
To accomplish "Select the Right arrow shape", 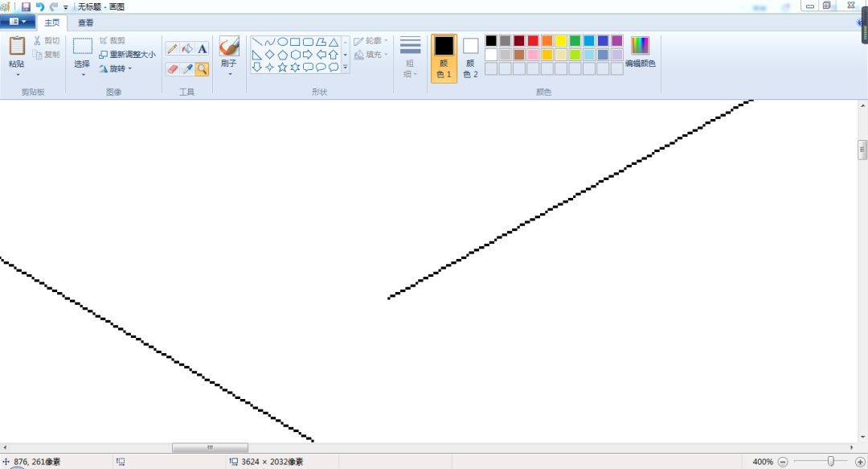I will 308,55.
